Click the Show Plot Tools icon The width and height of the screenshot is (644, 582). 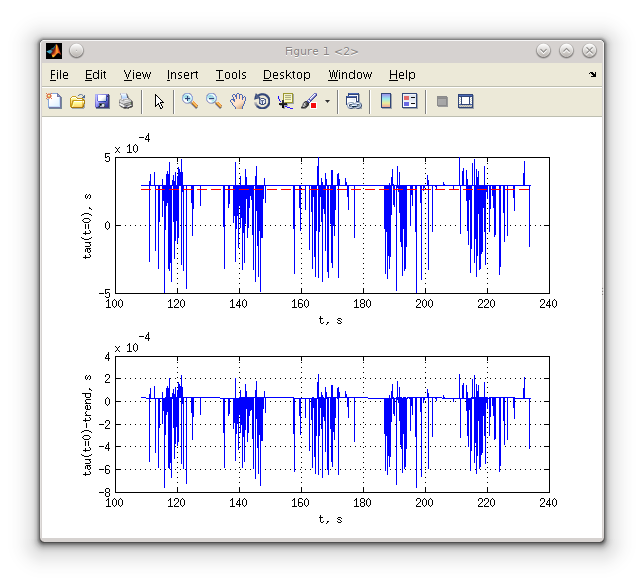[x=465, y=101]
